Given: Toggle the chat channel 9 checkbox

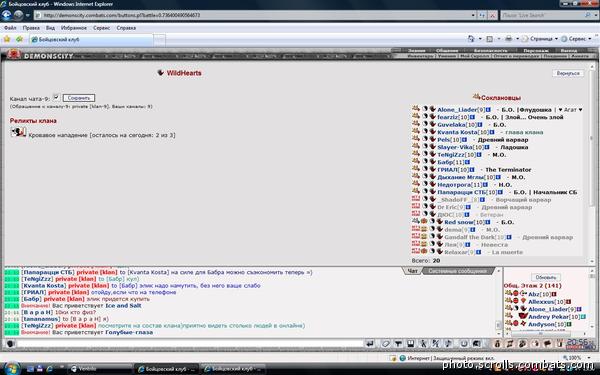Looking at the screenshot, I should [x=56, y=97].
